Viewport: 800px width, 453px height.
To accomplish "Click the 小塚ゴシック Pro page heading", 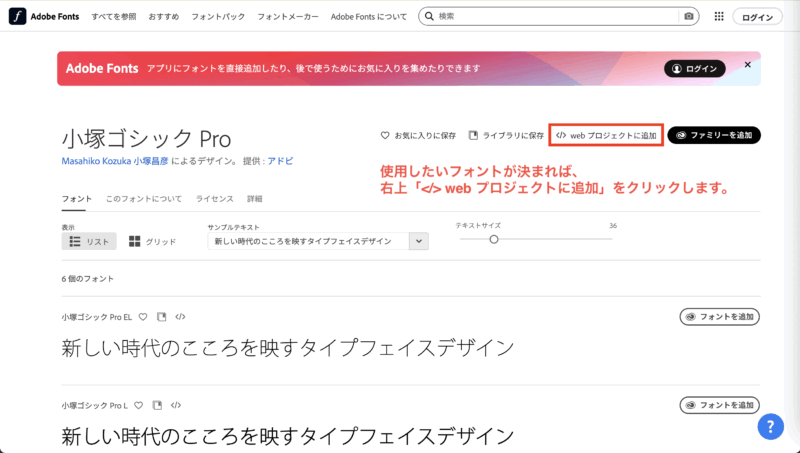I will click(x=146, y=138).
